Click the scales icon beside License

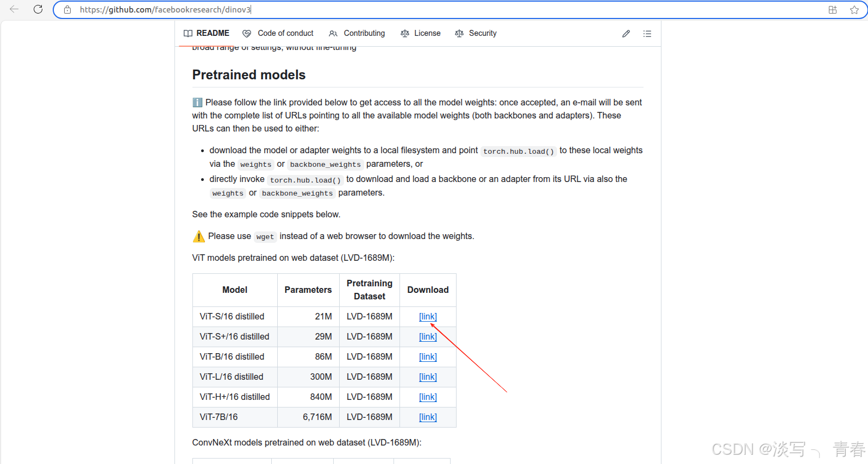(405, 34)
